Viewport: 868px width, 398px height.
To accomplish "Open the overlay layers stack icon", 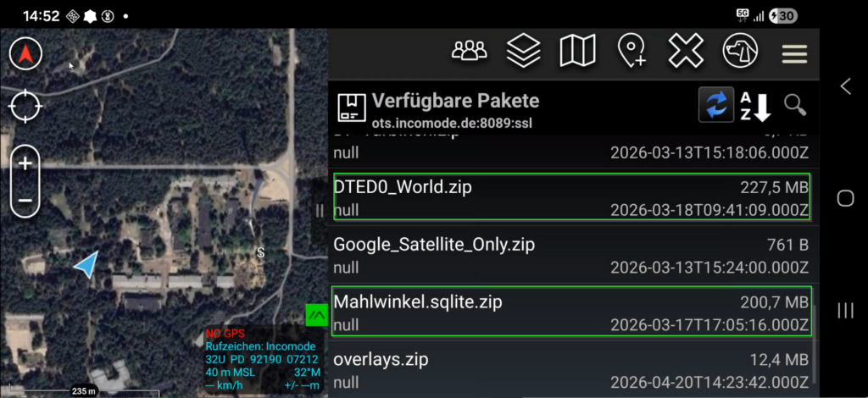I will (523, 52).
